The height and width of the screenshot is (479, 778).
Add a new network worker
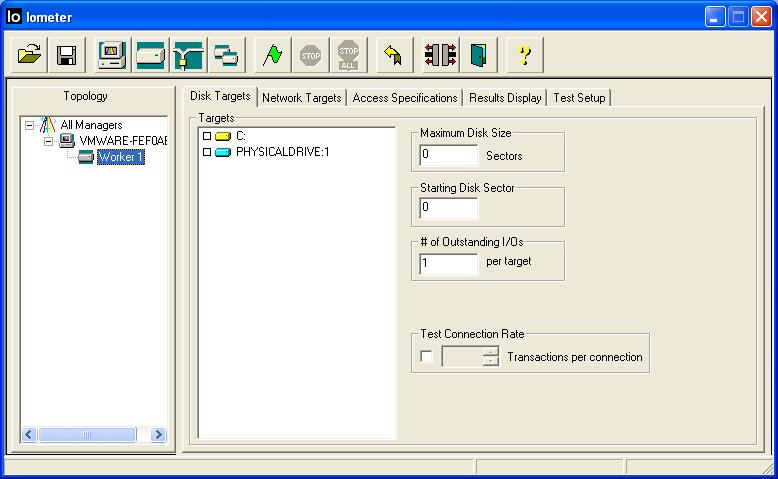pyautogui.click(x=189, y=55)
